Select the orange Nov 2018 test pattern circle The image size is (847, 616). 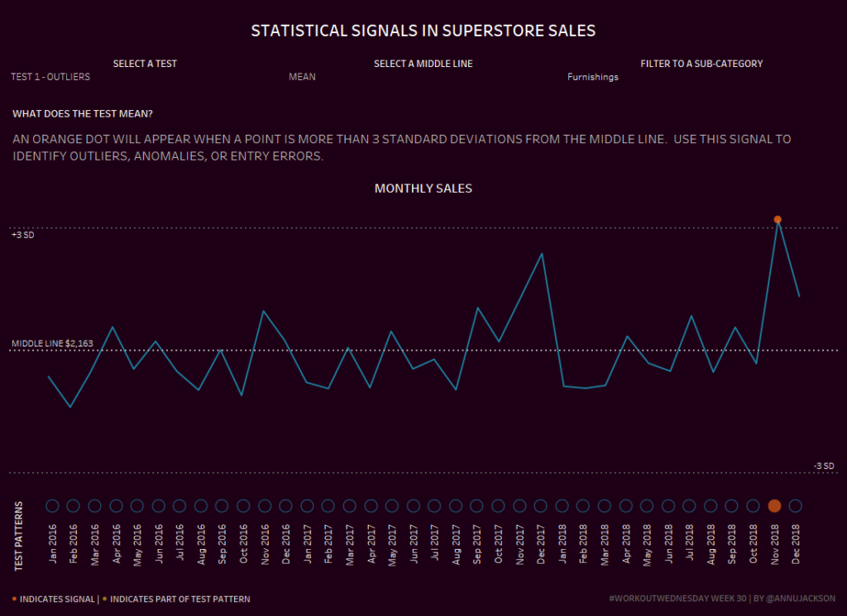[x=774, y=506]
